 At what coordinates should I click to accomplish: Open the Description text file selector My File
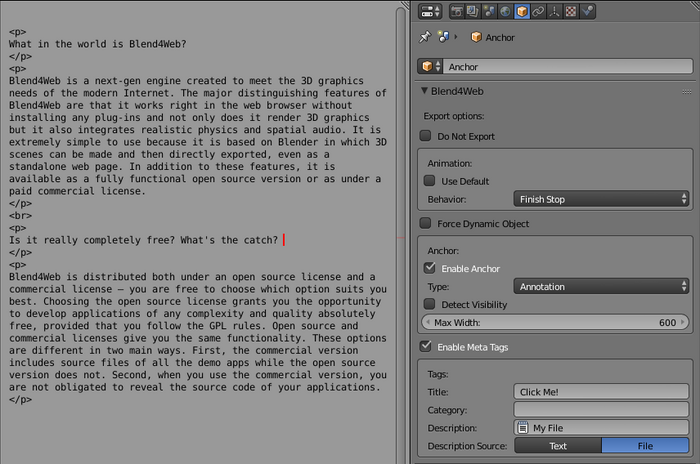[601, 427]
